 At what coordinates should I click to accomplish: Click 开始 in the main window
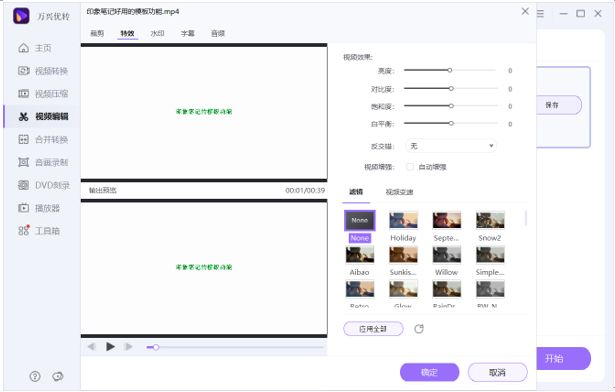click(x=563, y=358)
